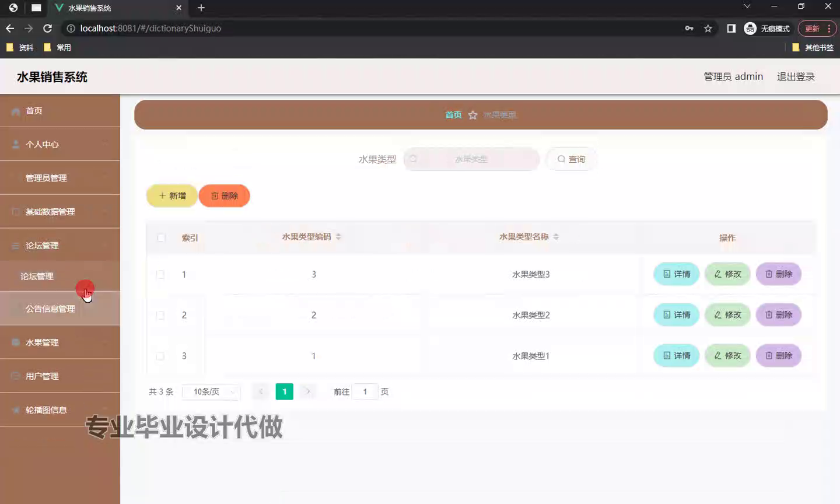This screenshot has width=840, height=504.
Task: Expand 用户管理 sidebar menu
Action: [x=60, y=376]
